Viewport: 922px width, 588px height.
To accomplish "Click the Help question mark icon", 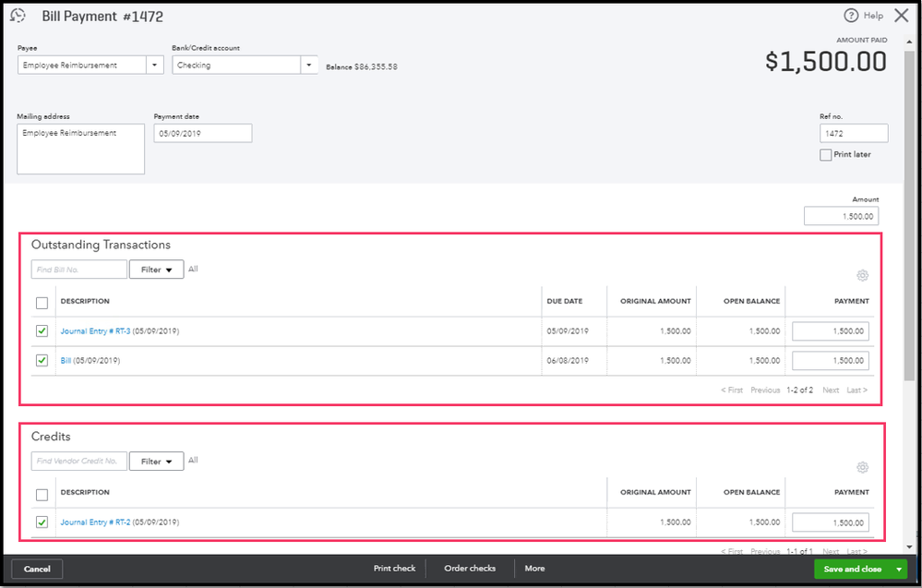I will [851, 16].
